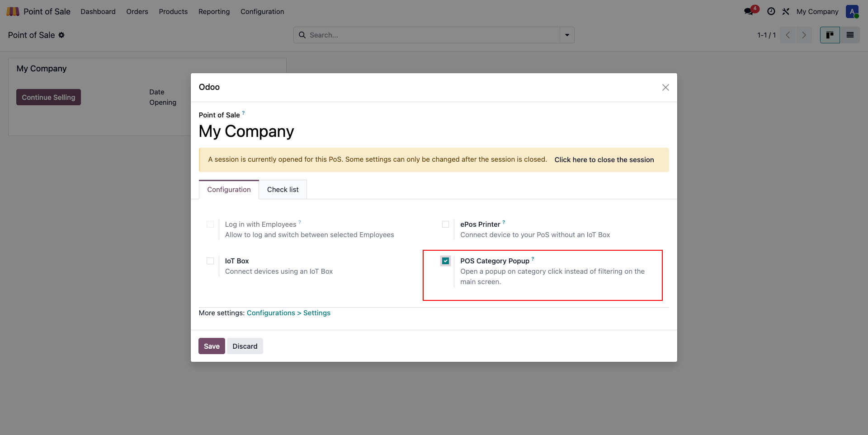
Task: Switch to list view
Action: click(850, 35)
